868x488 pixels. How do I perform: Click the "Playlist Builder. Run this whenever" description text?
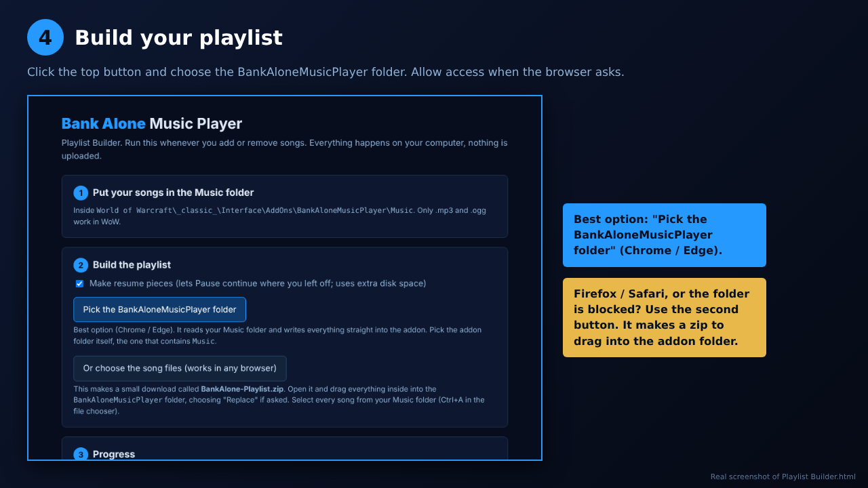[x=284, y=149]
